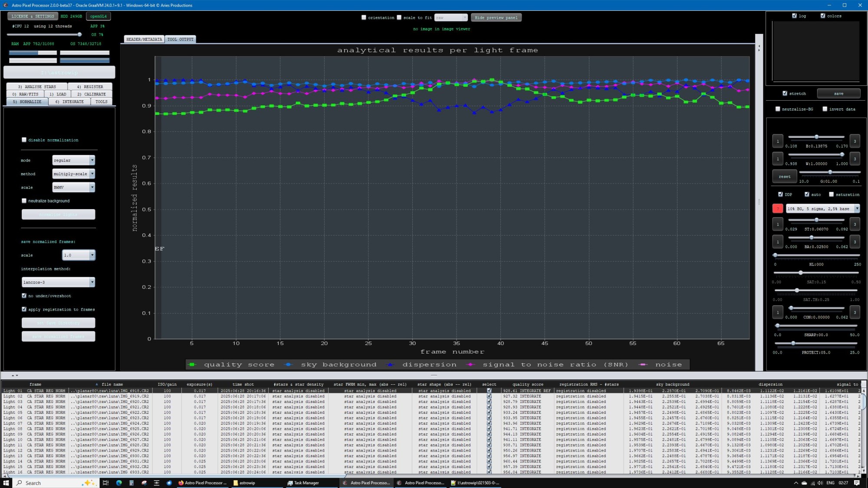Select the "1" button beside the B slider
The height and width of the screenshot is (488, 868).
click(777, 141)
